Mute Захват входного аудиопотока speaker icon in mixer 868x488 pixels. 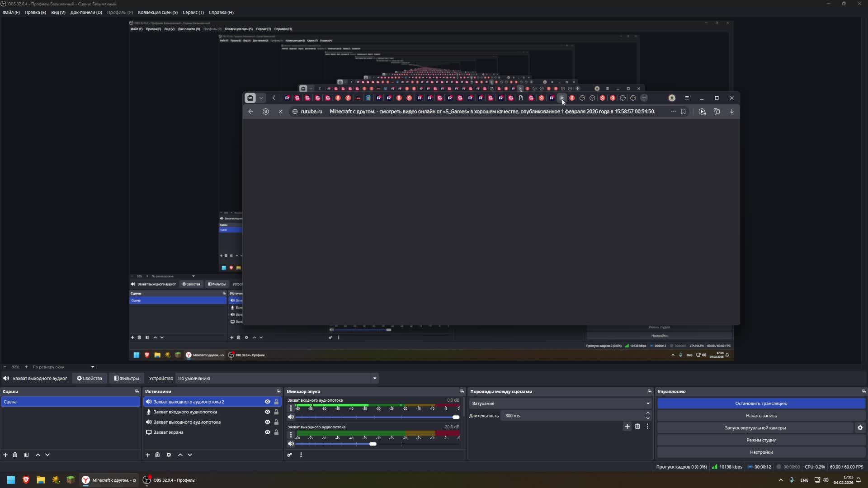click(x=291, y=417)
